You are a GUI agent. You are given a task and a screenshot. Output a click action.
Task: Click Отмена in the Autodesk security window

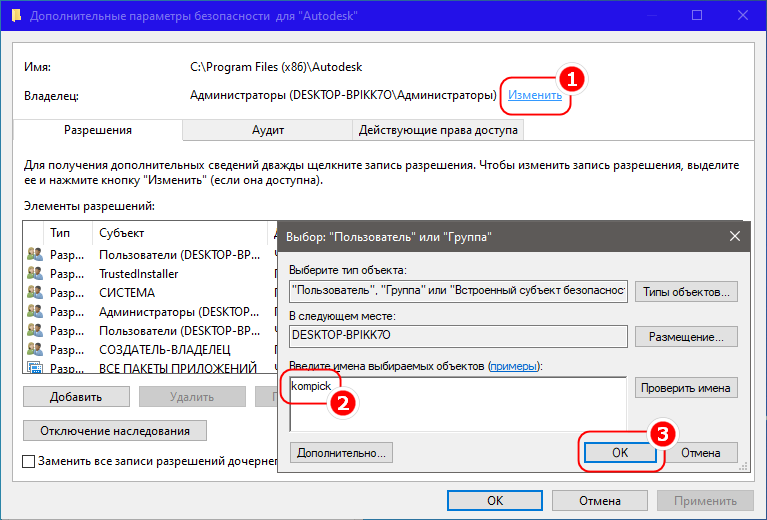point(600,500)
